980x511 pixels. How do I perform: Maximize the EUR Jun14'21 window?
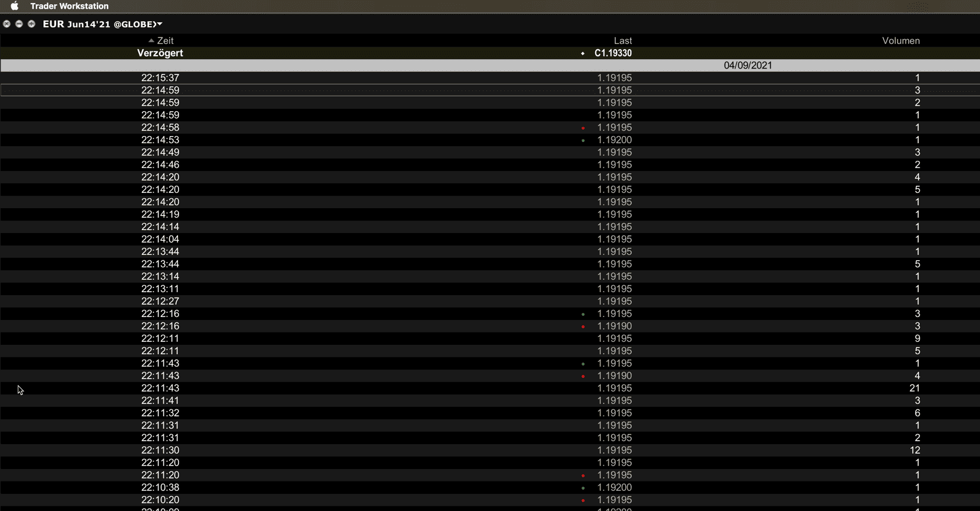point(31,24)
